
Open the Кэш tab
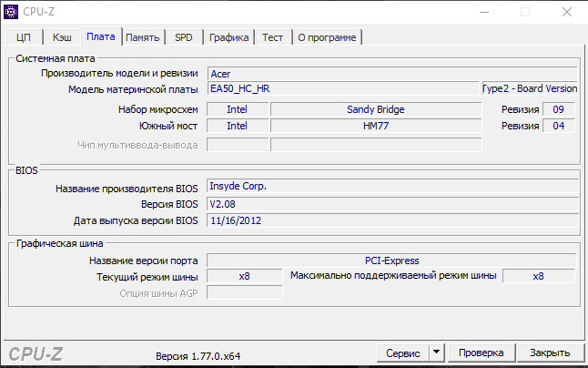pos(62,37)
